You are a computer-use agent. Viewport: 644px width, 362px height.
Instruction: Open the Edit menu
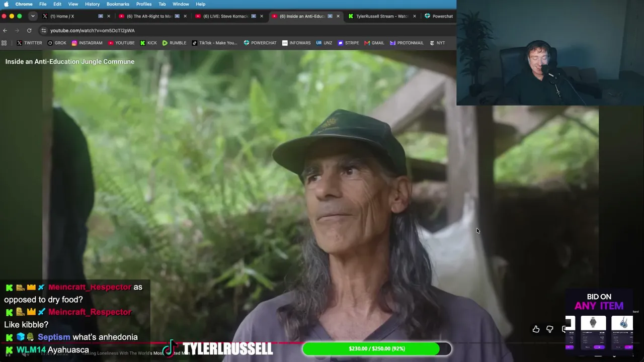pyautogui.click(x=57, y=4)
